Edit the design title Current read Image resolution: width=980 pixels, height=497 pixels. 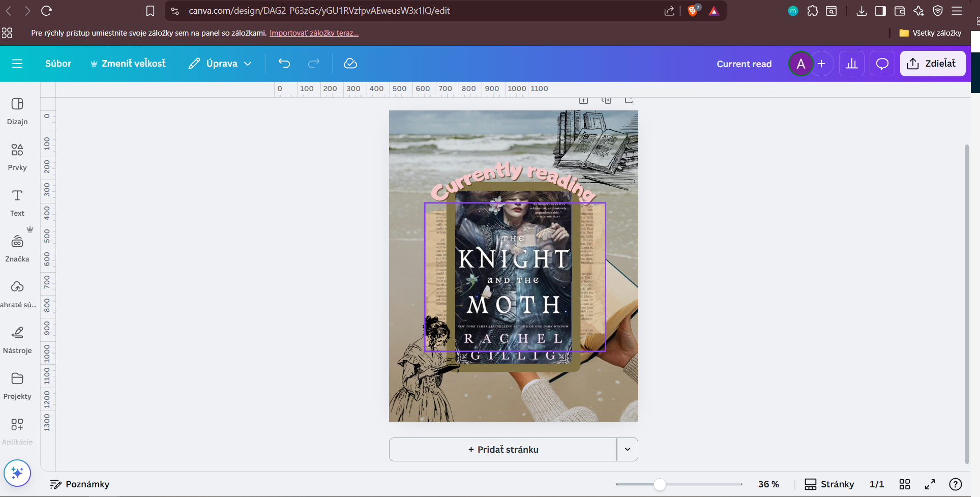[x=744, y=64]
